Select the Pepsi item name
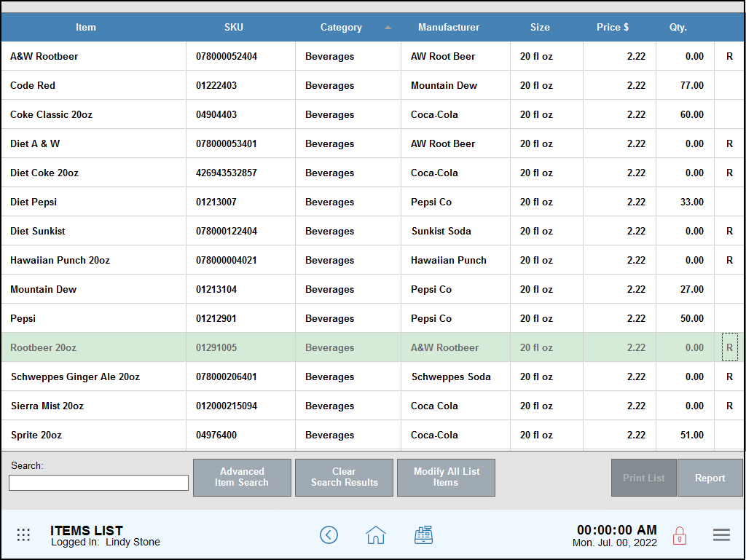The height and width of the screenshot is (560, 746). [x=23, y=318]
